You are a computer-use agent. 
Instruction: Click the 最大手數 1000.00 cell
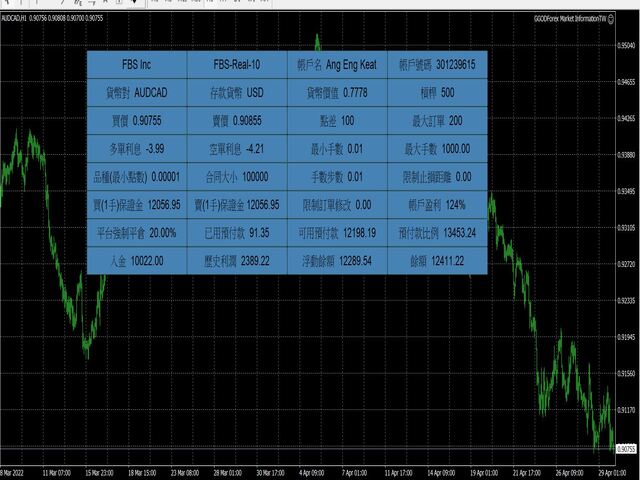point(438,149)
